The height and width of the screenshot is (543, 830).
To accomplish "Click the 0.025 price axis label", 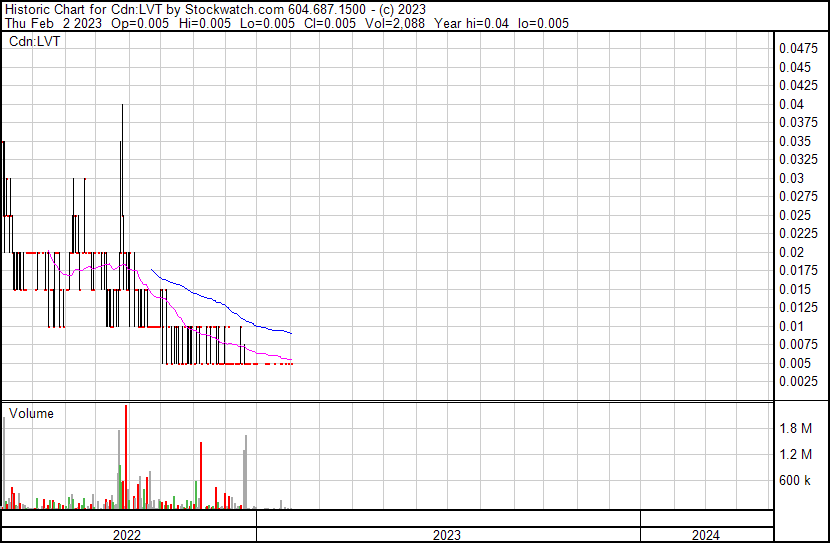I will (795, 215).
